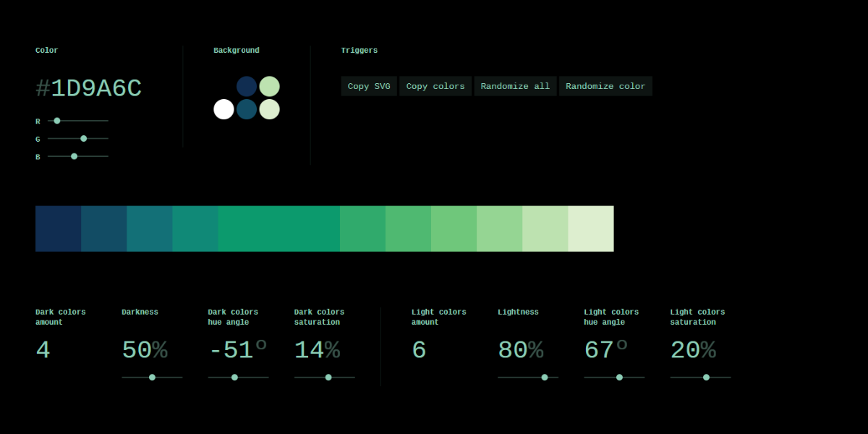Hit the Randomize color button
The width and height of the screenshot is (868, 434).
[x=605, y=86]
